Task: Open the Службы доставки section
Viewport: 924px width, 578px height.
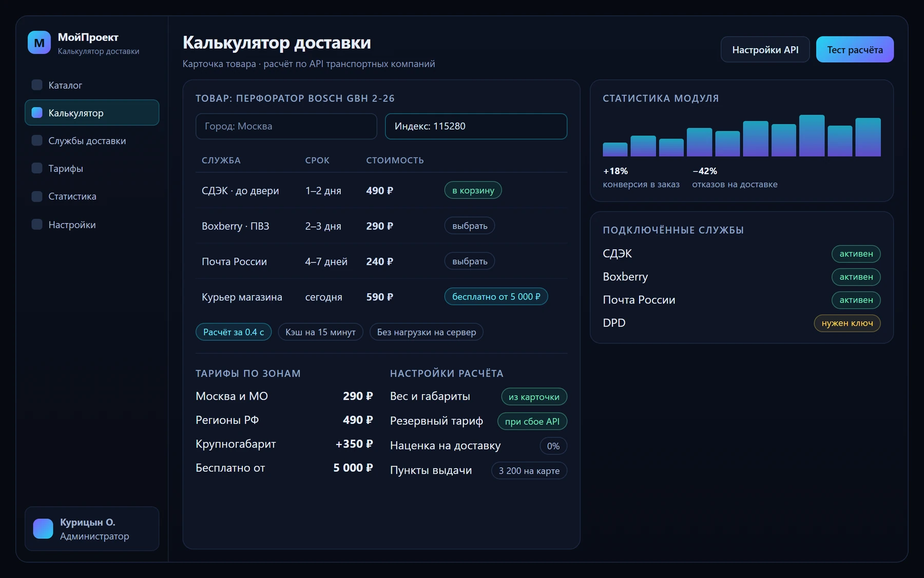Action: 92,140
